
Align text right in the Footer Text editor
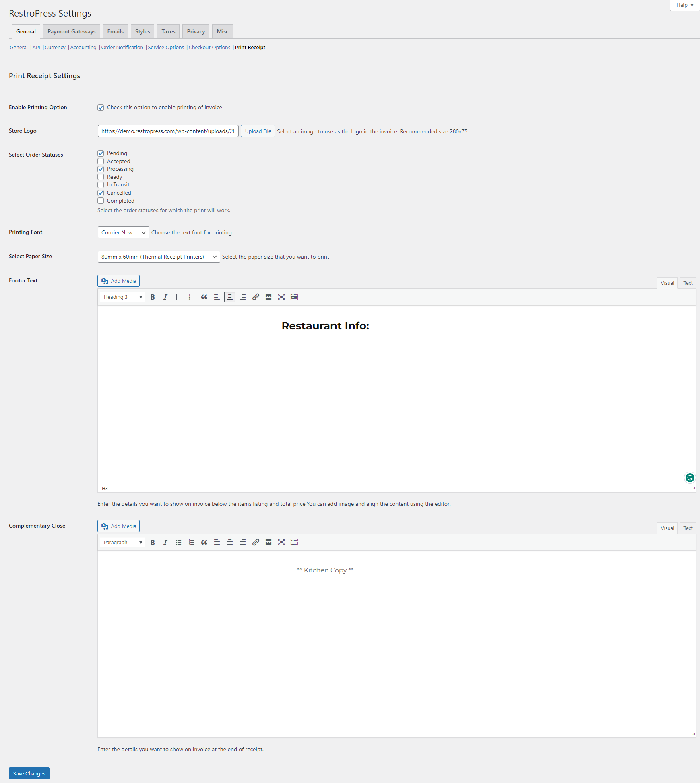pos(243,297)
